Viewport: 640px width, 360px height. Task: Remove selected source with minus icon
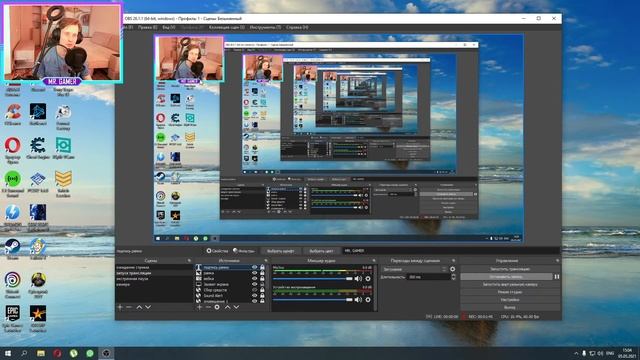click(208, 307)
